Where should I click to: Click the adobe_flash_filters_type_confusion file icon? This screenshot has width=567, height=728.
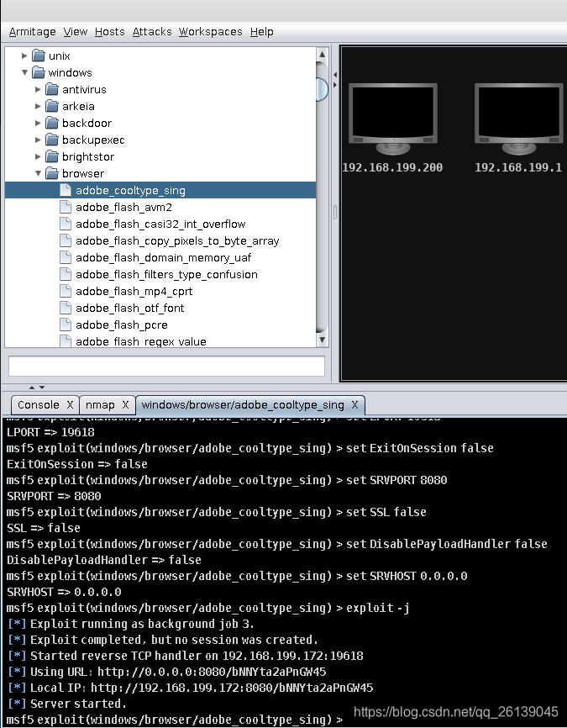66,274
